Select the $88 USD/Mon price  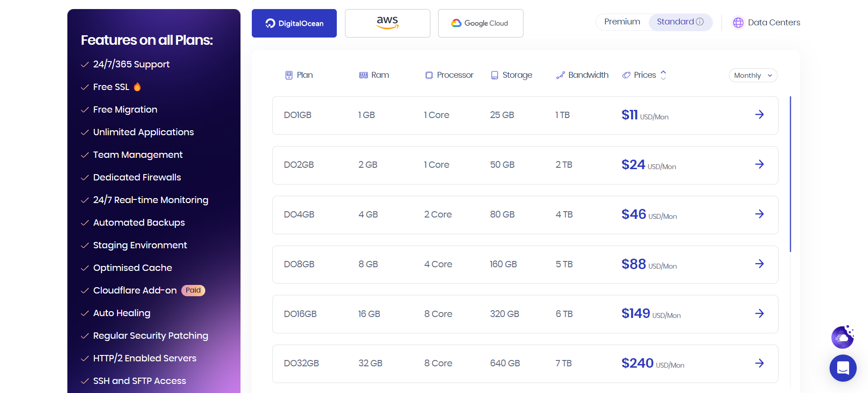(649, 265)
